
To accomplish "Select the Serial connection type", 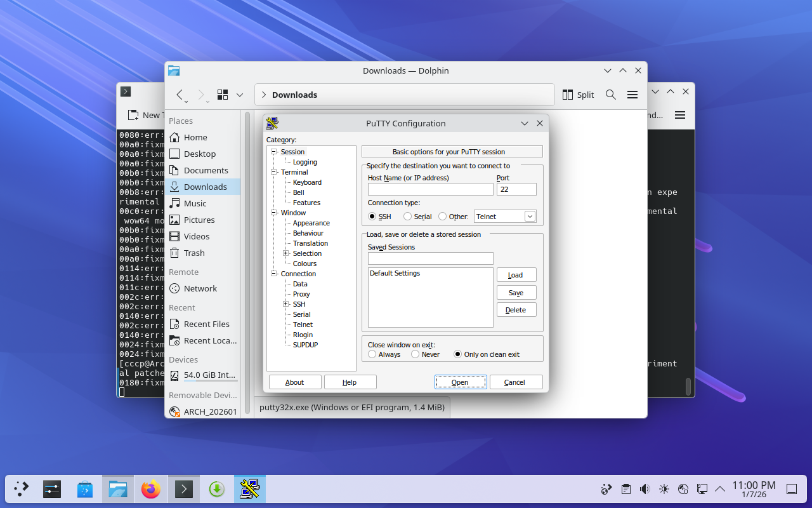I will click(x=408, y=217).
